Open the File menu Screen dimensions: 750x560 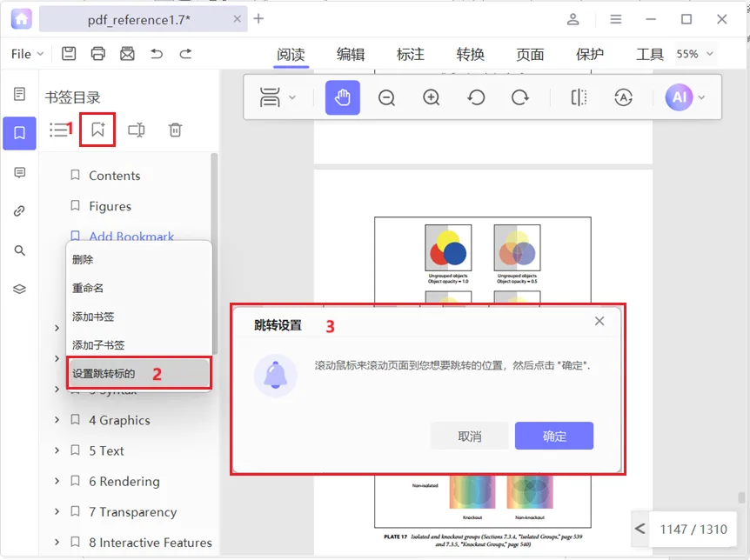27,54
